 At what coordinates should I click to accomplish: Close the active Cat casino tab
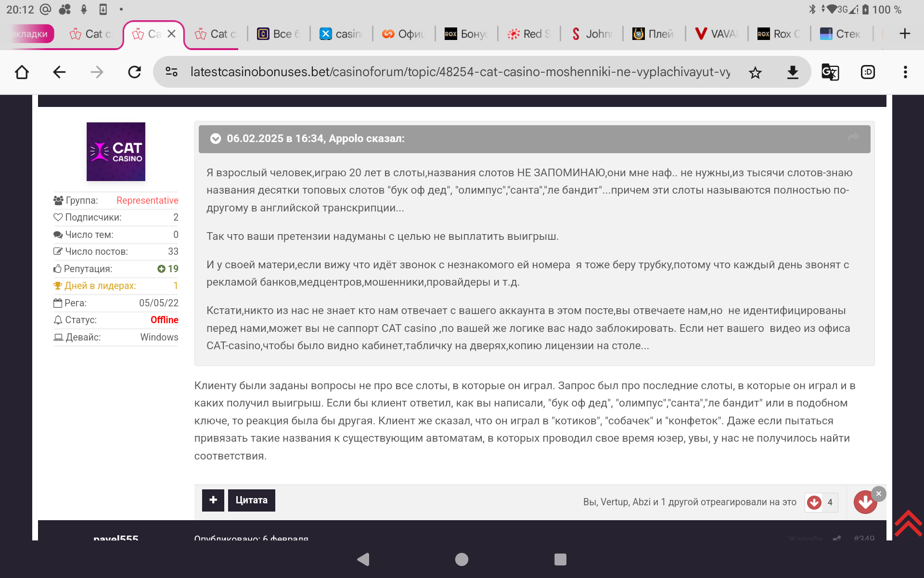[171, 34]
